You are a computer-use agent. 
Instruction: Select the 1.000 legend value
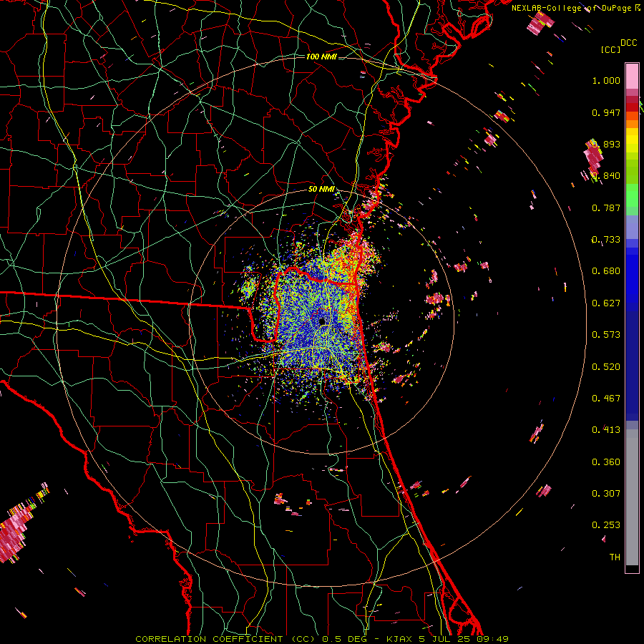coord(606,80)
